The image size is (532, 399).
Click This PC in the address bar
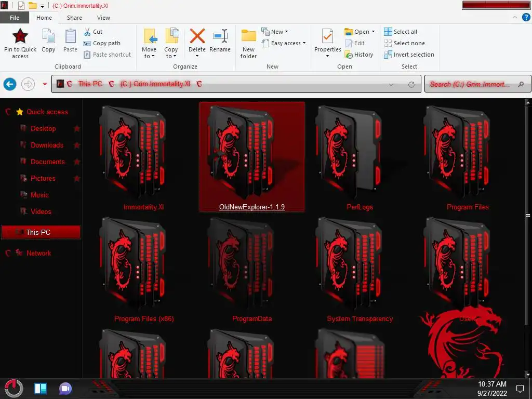pyautogui.click(x=90, y=84)
